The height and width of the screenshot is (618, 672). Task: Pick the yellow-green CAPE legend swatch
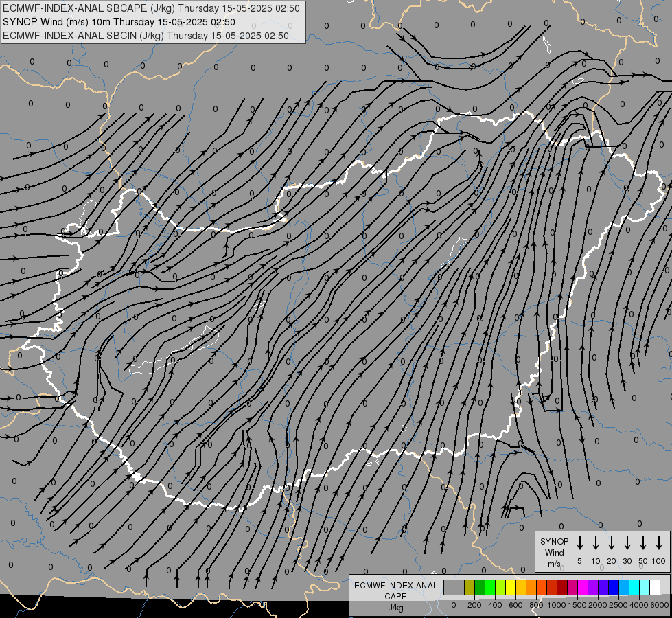500,587
